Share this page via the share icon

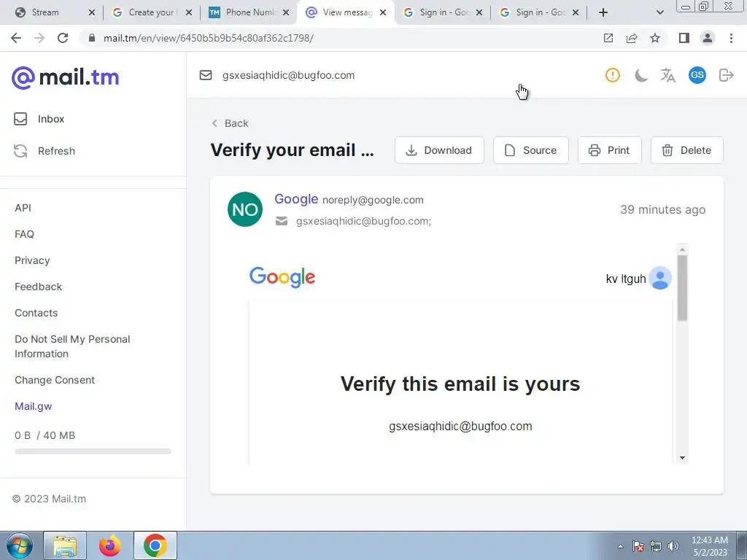tap(632, 38)
